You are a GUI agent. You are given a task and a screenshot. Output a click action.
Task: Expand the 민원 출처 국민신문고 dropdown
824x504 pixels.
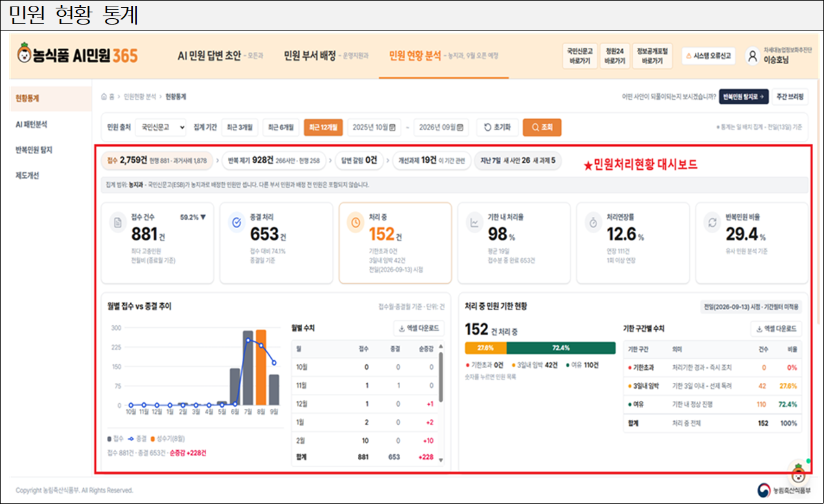tap(161, 128)
